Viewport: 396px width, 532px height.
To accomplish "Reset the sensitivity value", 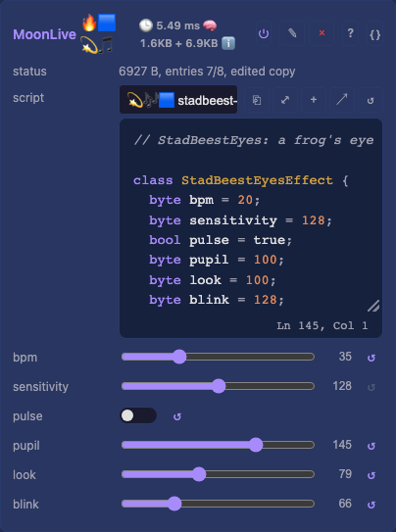I will tap(371, 387).
